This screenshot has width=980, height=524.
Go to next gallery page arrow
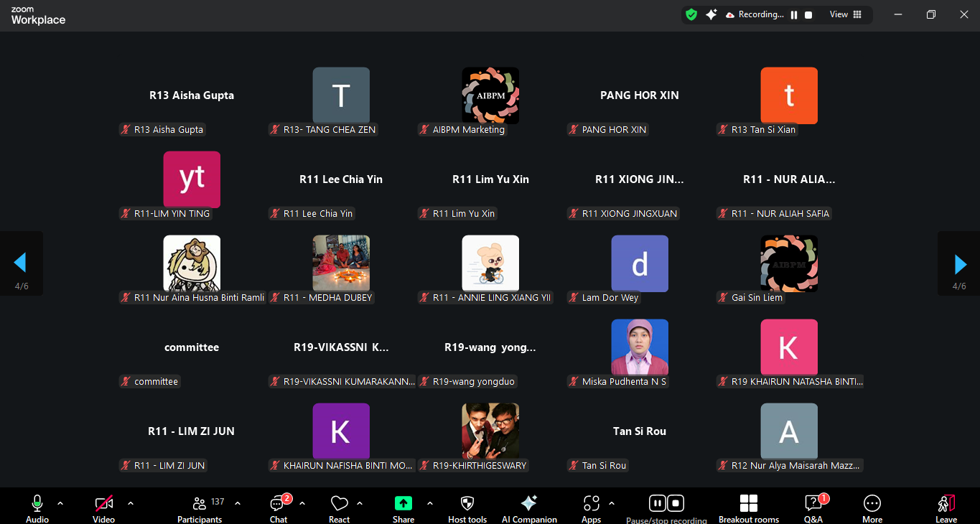click(x=960, y=264)
